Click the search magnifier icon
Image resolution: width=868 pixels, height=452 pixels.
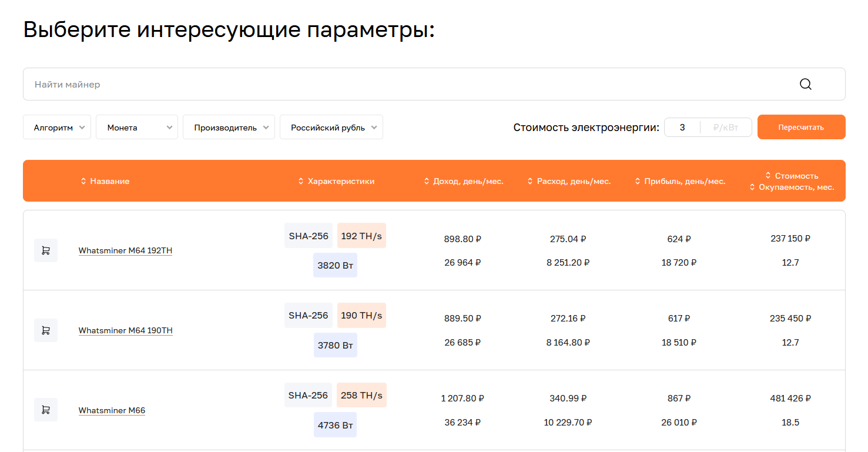pyautogui.click(x=805, y=84)
